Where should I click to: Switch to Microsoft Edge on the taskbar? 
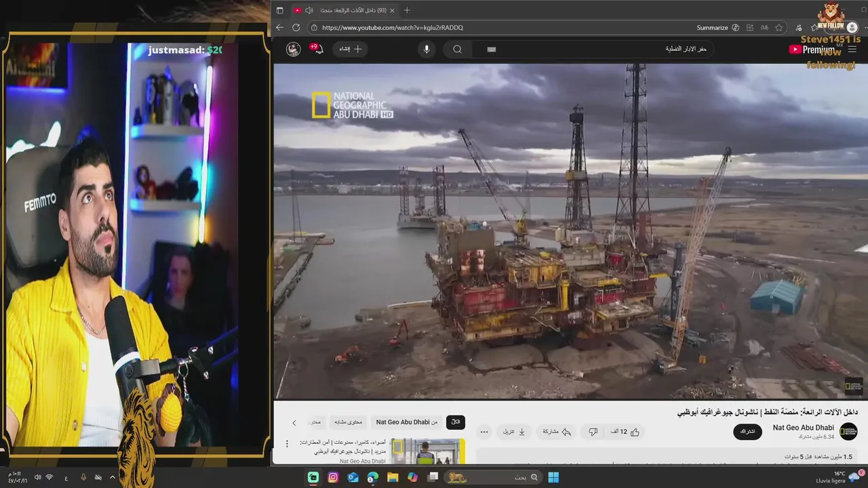click(373, 477)
